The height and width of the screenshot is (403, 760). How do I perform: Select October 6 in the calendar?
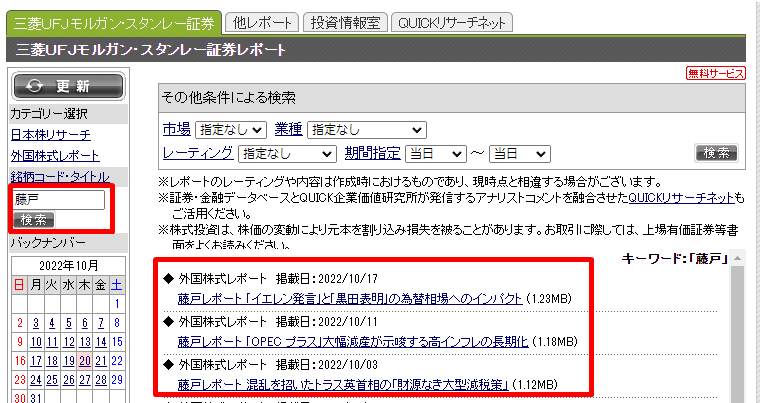pos(85,323)
